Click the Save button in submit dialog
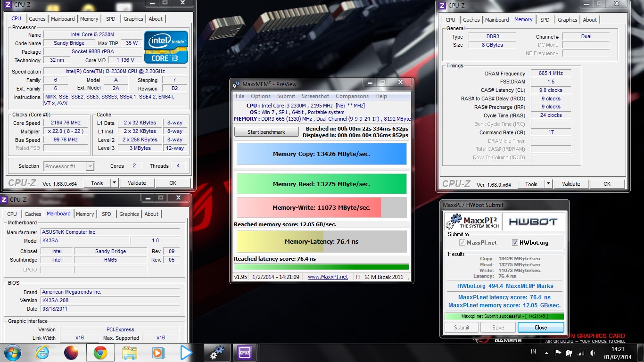 coord(498,328)
